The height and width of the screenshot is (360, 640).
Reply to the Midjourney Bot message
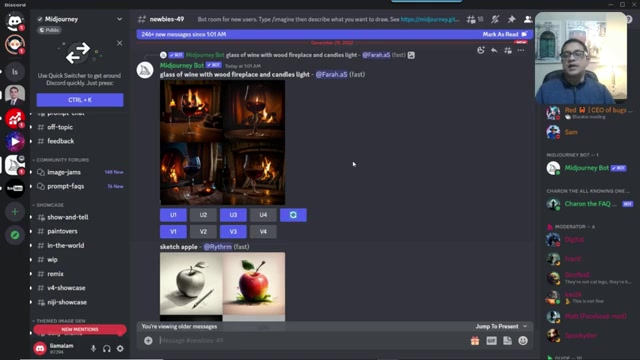coord(494,50)
